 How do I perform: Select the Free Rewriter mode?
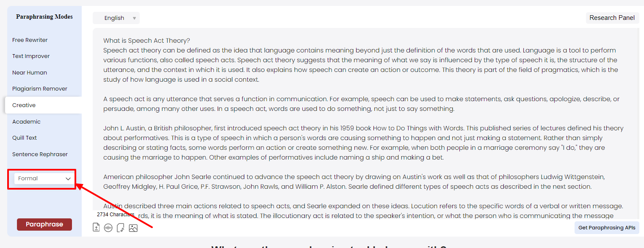[30, 40]
